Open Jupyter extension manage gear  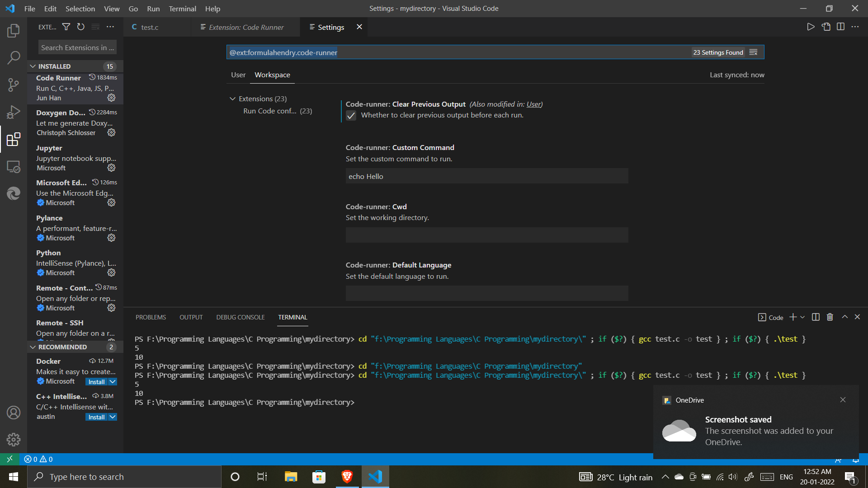[111, 168]
